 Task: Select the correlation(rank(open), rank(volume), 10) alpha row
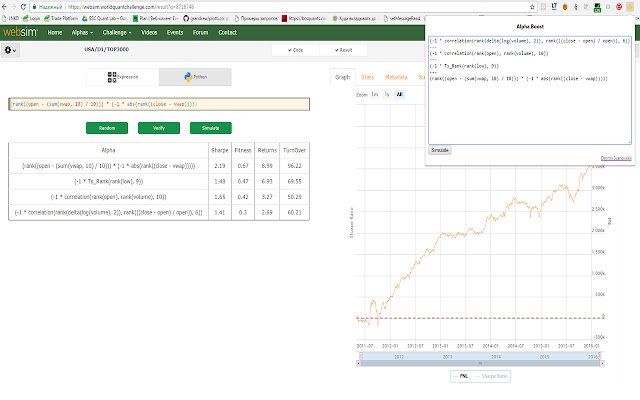159,197
